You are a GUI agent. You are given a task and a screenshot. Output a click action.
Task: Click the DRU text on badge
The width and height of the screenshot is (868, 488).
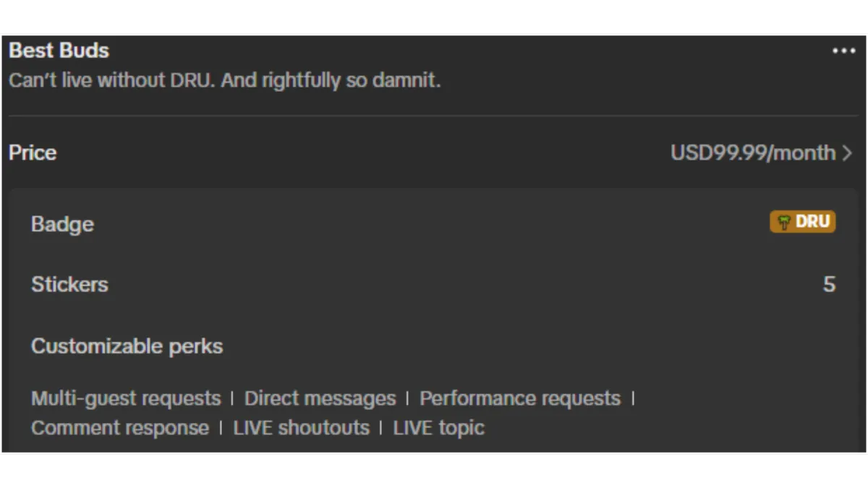pyautogui.click(x=812, y=221)
